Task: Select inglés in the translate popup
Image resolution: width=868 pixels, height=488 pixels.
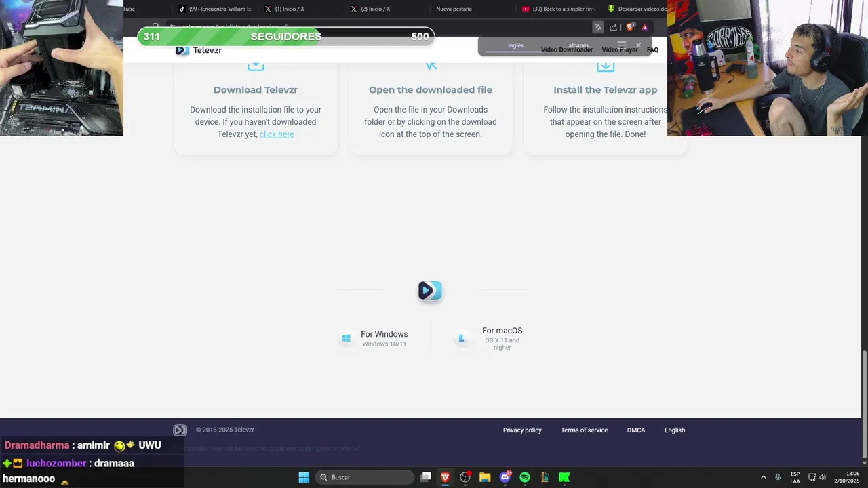Action: coord(515,45)
